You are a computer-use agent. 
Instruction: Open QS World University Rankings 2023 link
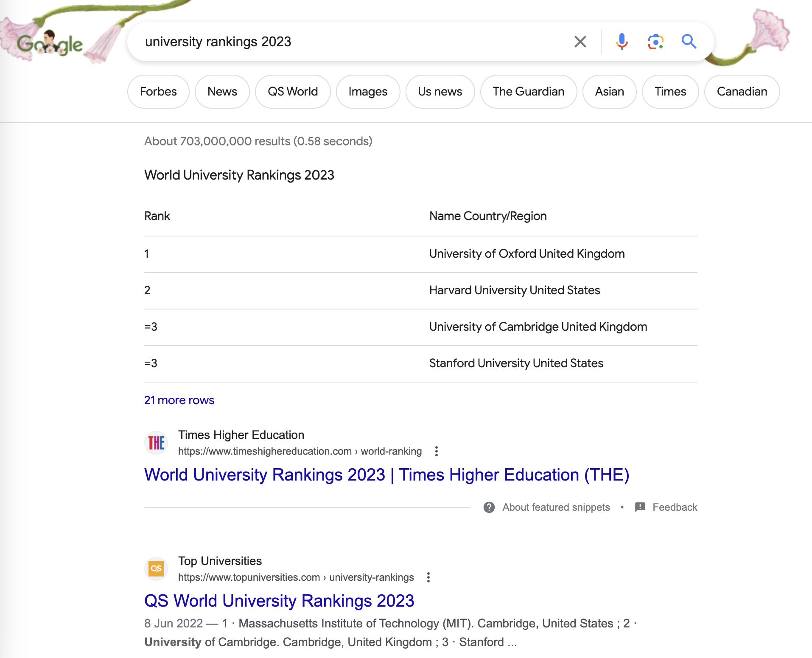point(279,601)
